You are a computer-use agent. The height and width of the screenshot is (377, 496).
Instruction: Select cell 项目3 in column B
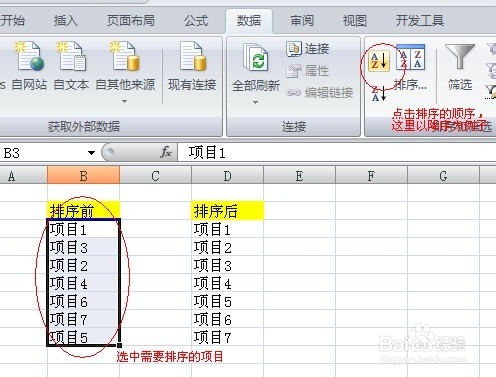pos(83,247)
